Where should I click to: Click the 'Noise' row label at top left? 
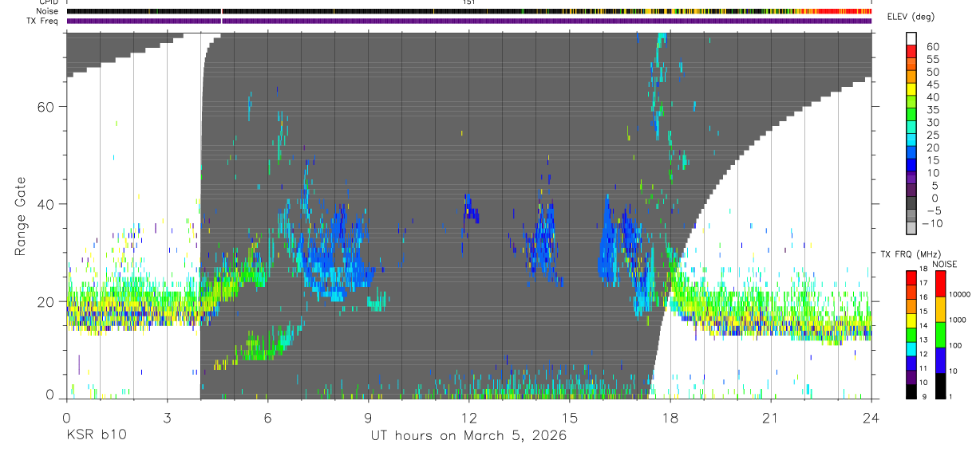(x=49, y=11)
